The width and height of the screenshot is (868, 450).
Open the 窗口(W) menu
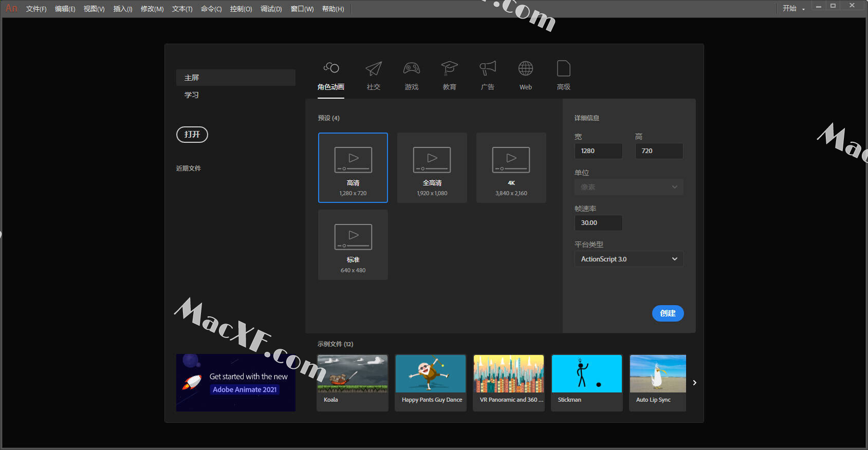pyautogui.click(x=302, y=9)
